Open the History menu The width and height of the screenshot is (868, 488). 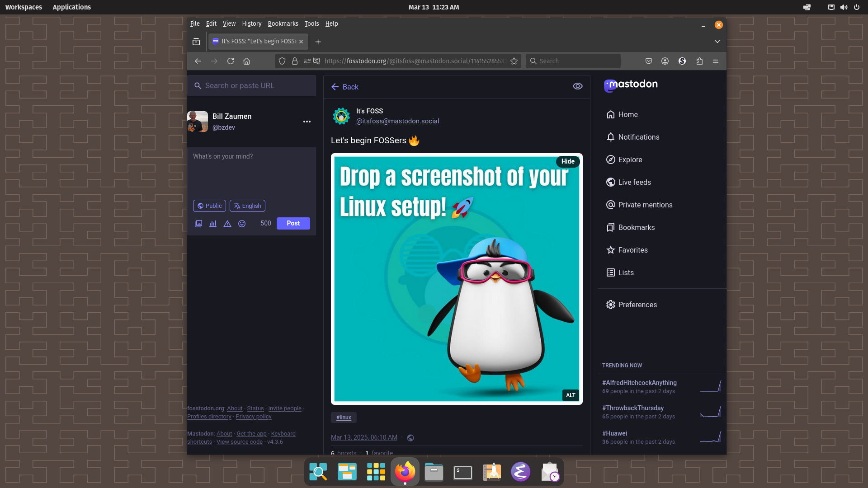pyautogui.click(x=251, y=23)
